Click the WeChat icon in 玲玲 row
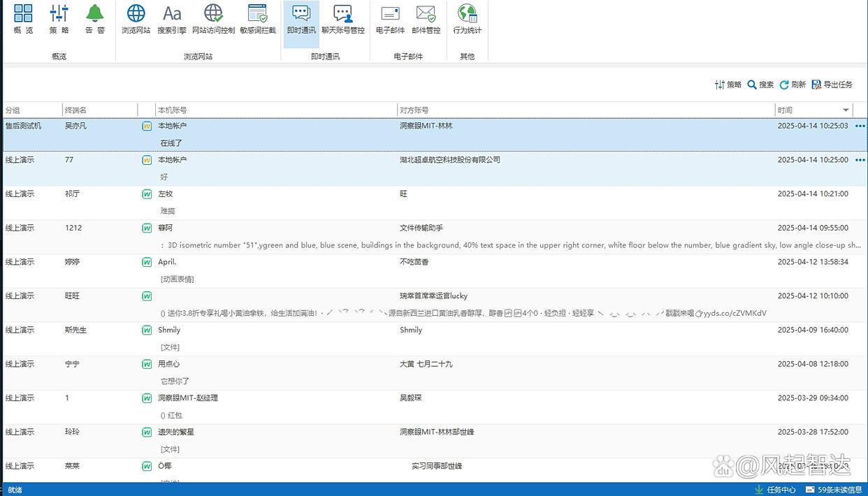868x496 pixels. [147, 432]
